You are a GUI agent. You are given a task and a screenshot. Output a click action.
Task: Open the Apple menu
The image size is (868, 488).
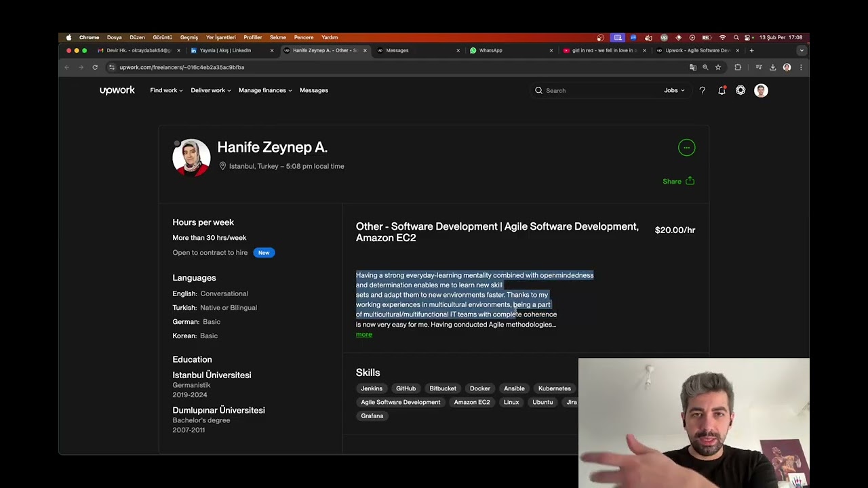[68, 37]
